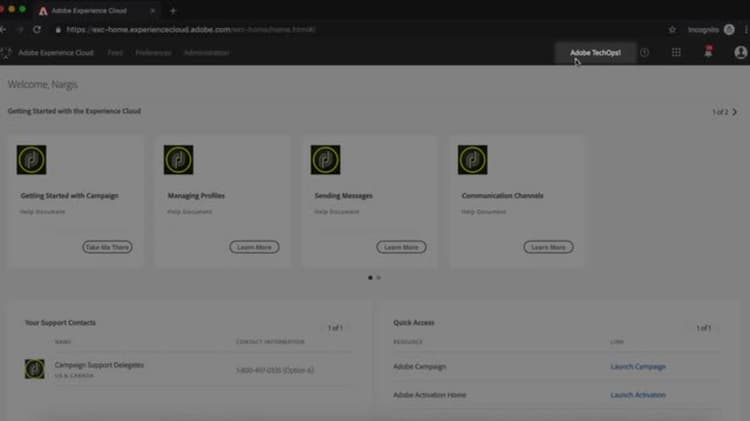The width and height of the screenshot is (750, 421).
Task: Go to next page of Getting Started cards
Action: coord(735,111)
